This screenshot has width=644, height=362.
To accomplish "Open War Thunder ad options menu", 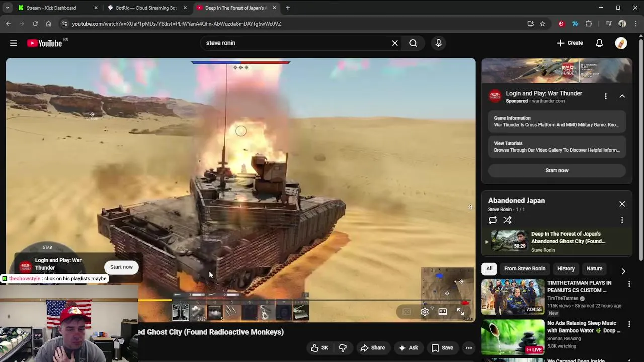I will pyautogui.click(x=606, y=96).
